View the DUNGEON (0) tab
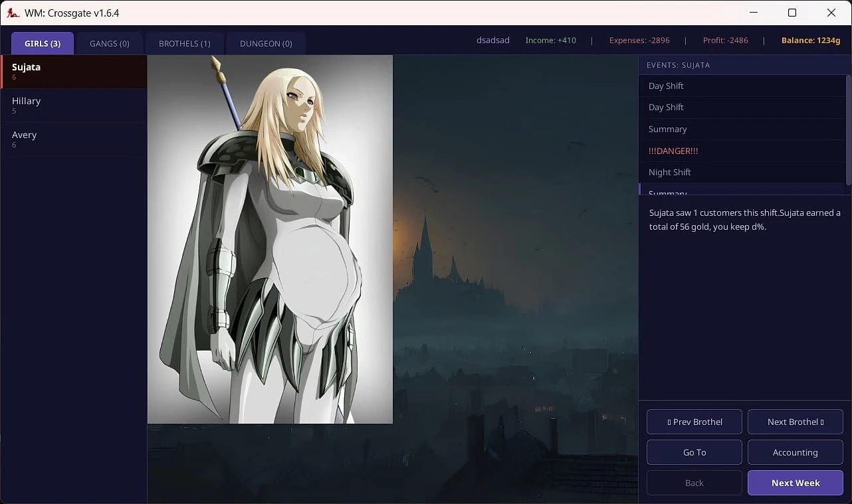 coord(266,42)
